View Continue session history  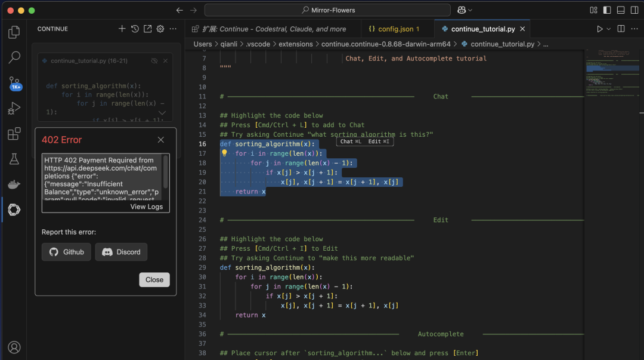tap(135, 29)
